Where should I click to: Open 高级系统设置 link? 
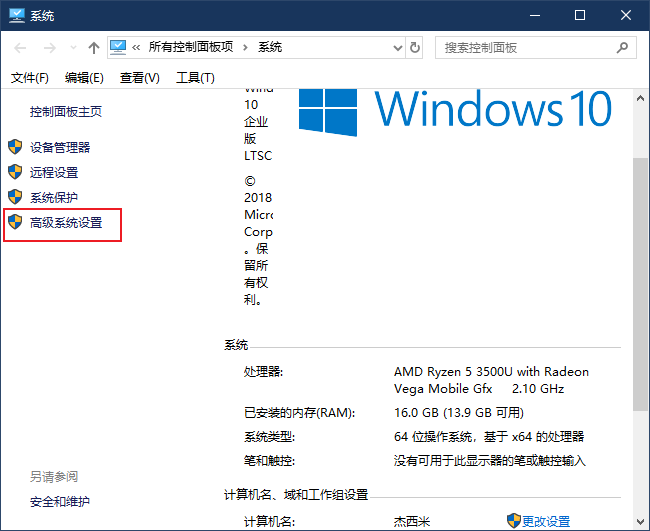66,223
